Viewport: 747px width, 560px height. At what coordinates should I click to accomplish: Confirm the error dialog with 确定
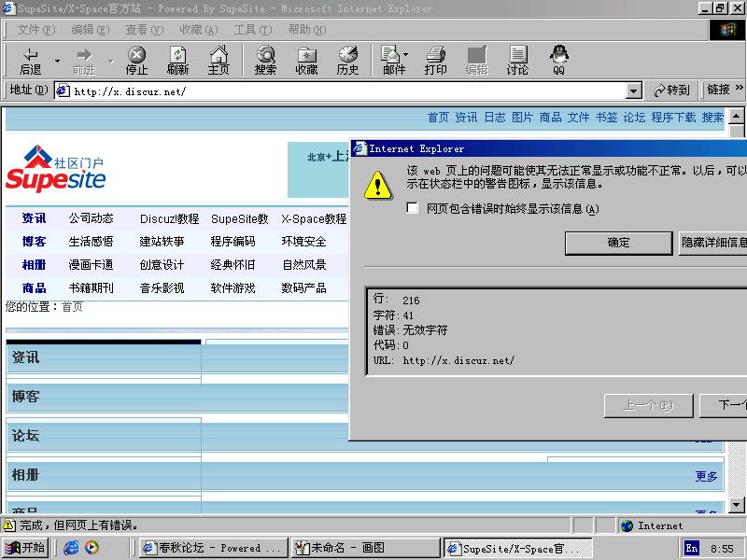[x=618, y=243]
